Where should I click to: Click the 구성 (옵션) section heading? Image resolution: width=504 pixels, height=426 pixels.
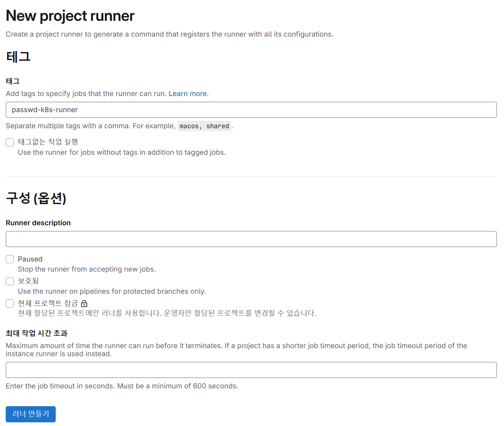(x=36, y=198)
